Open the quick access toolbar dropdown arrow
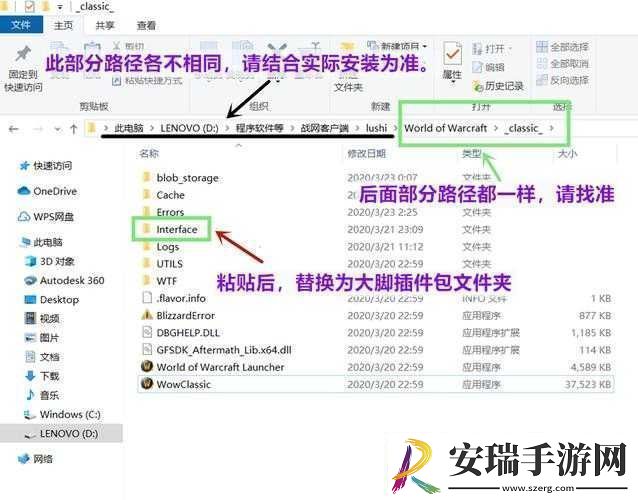This screenshot has height=500, width=638. coord(60,7)
